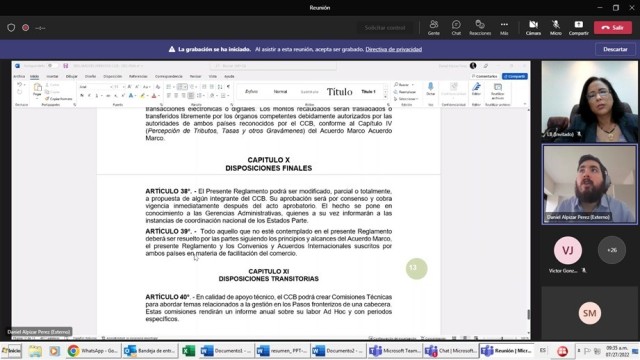Screen dimensions: 640x360
Task: Click the bullets list icon
Action: point(170,87)
